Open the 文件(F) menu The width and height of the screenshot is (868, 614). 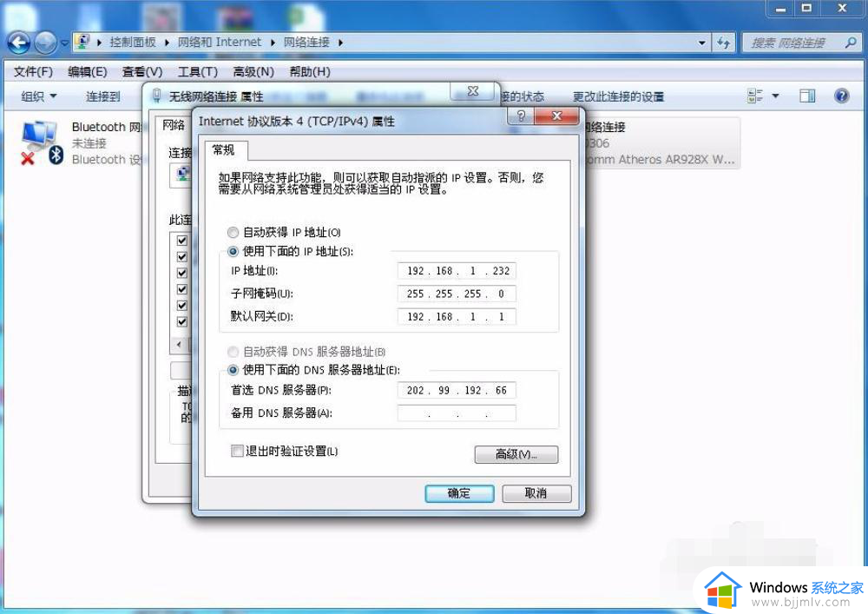click(x=33, y=71)
